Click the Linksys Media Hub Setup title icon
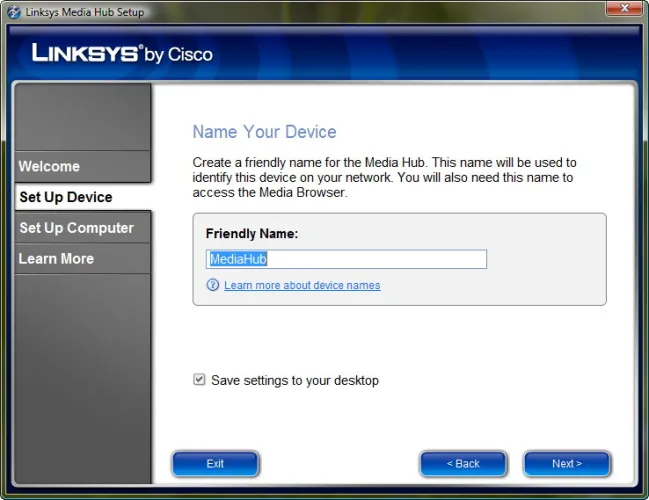This screenshot has width=649, height=500. tap(14, 12)
